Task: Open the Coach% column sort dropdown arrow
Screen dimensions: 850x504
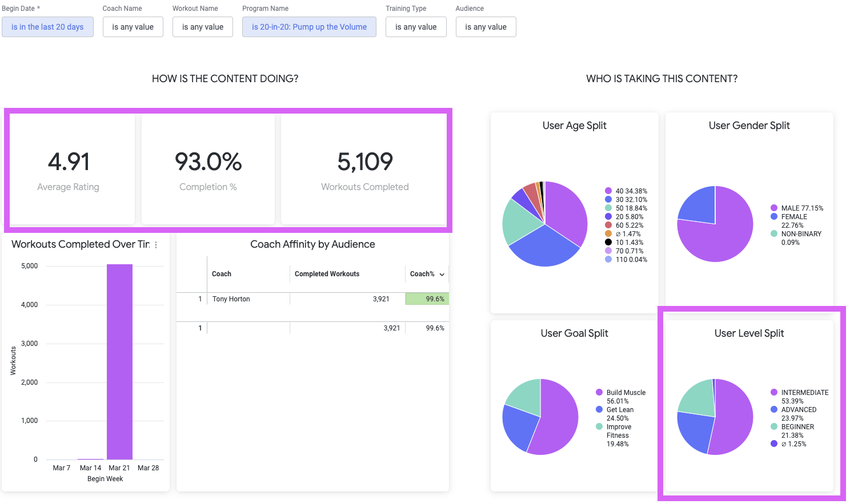Action: coord(442,275)
